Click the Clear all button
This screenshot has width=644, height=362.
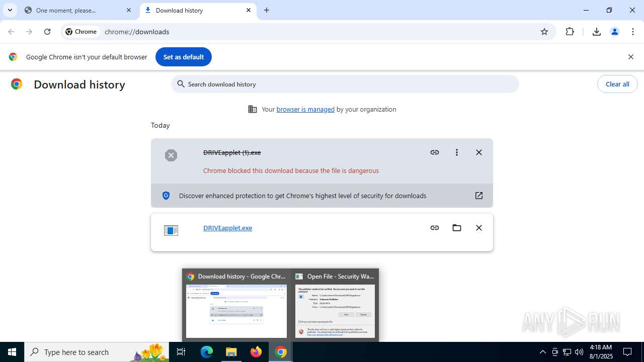(617, 84)
